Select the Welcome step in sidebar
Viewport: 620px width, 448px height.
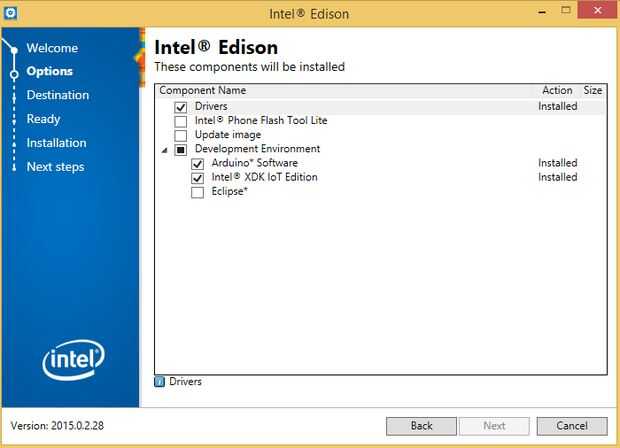52,48
